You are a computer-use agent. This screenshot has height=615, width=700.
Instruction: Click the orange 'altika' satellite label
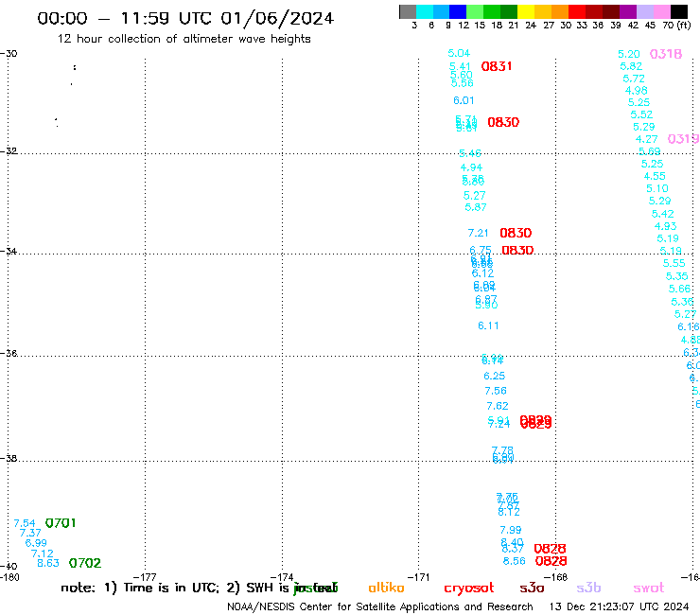click(x=386, y=588)
